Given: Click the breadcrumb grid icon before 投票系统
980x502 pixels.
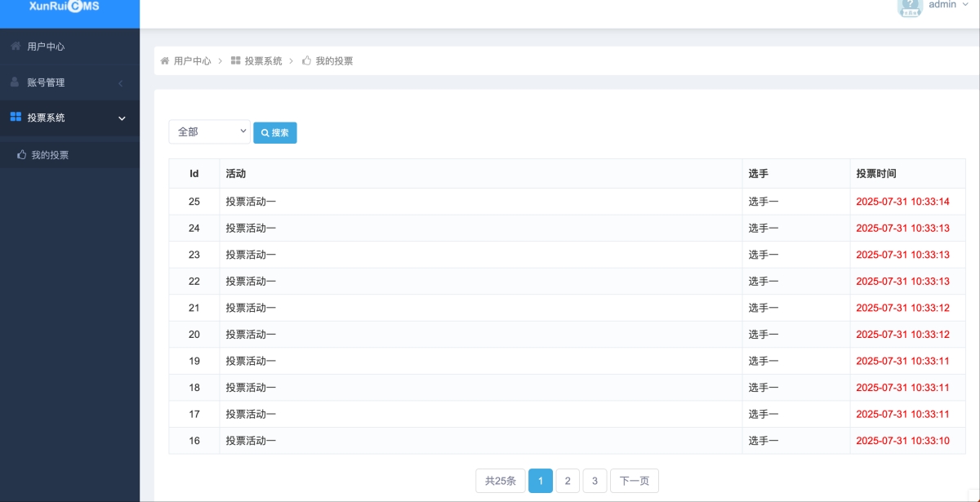Looking at the screenshot, I should coord(236,60).
